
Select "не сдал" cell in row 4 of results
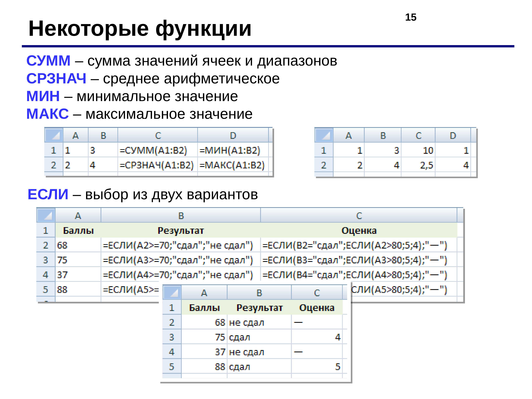[x=259, y=352]
